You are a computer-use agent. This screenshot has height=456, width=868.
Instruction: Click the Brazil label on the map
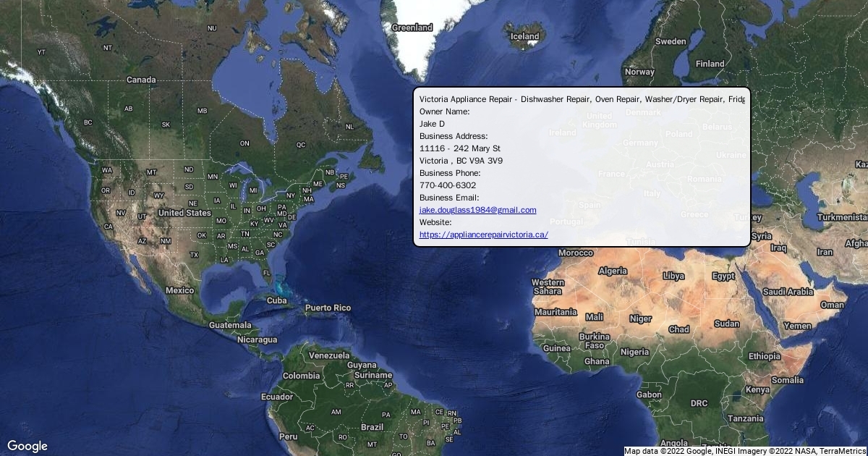(x=372, y=427)
